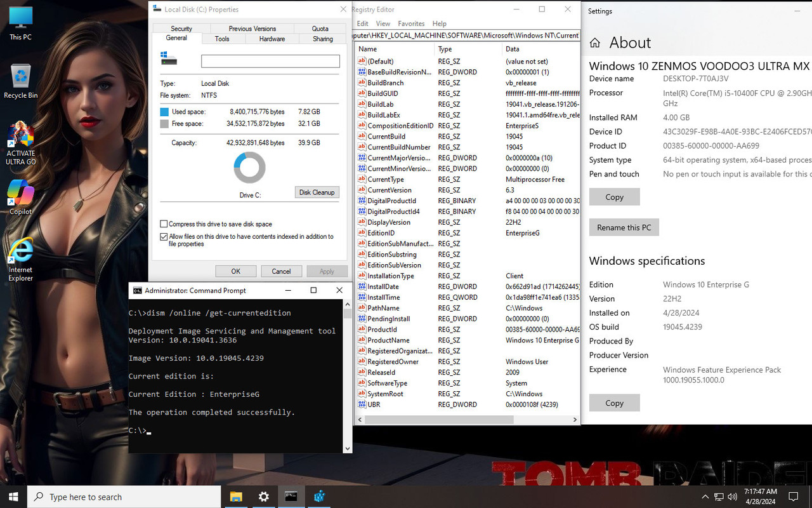This screenshot has width=812, height=508.
Task: Open ACTIVATE ULTRA GO desktop shortcut
Action: (20, 144)
